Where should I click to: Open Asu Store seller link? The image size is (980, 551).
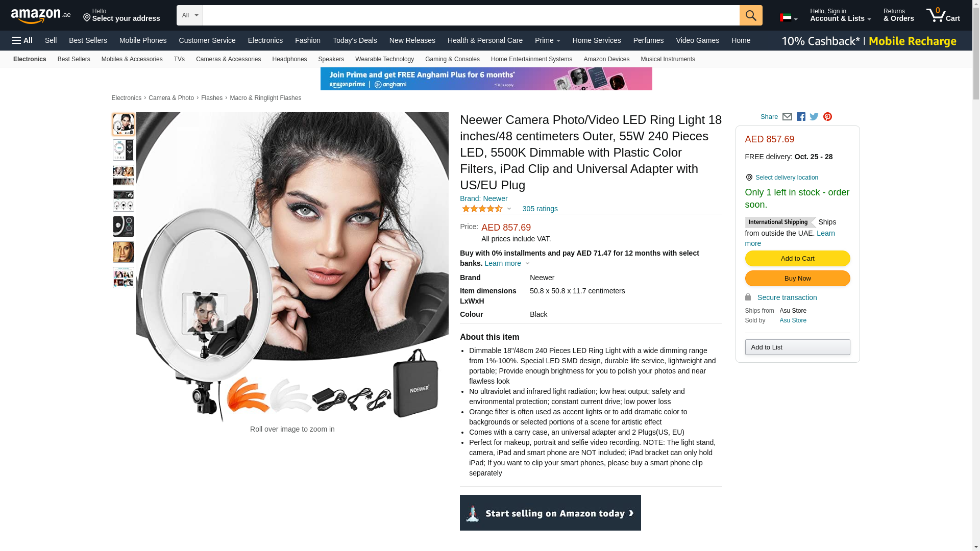click(x=793, y=320)
